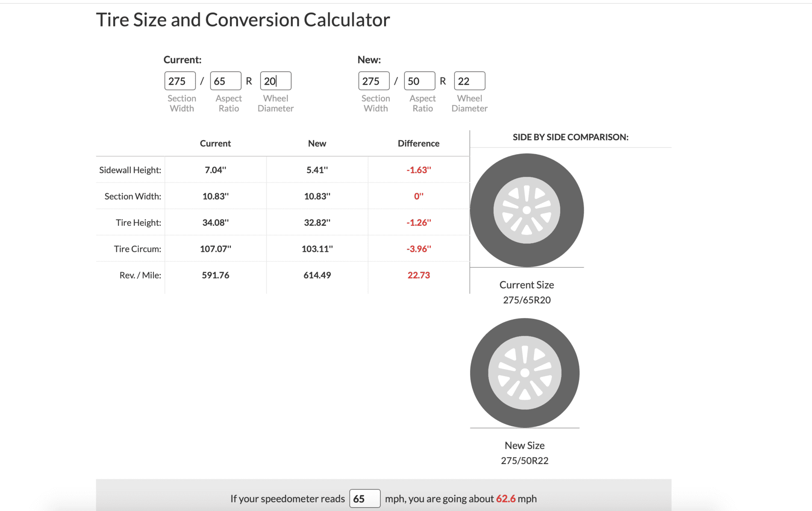The width and height of the screenshot is (812, 511).
Task: Click the 'New Size' caption text
Action: (x=525, y=445)
